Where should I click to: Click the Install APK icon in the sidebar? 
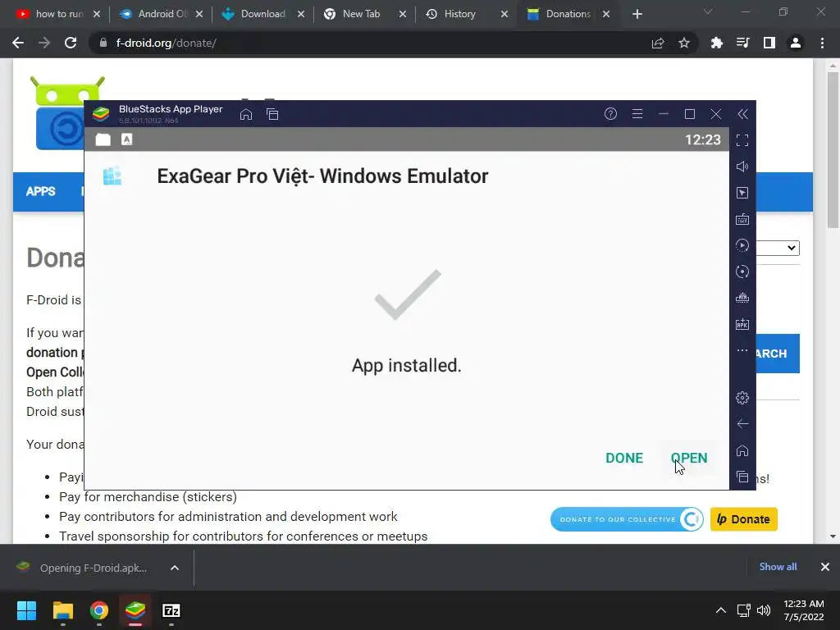(742, 324)
